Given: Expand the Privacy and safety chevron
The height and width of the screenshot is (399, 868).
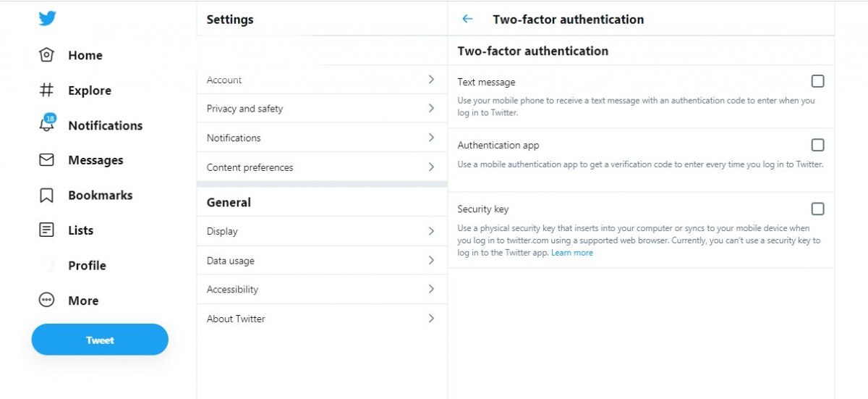Looking at the screenshot, I should [431, 109].
